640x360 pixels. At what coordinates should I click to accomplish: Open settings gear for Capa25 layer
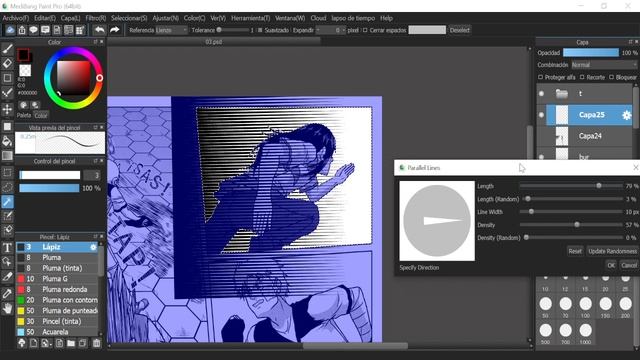coord(627,115)
